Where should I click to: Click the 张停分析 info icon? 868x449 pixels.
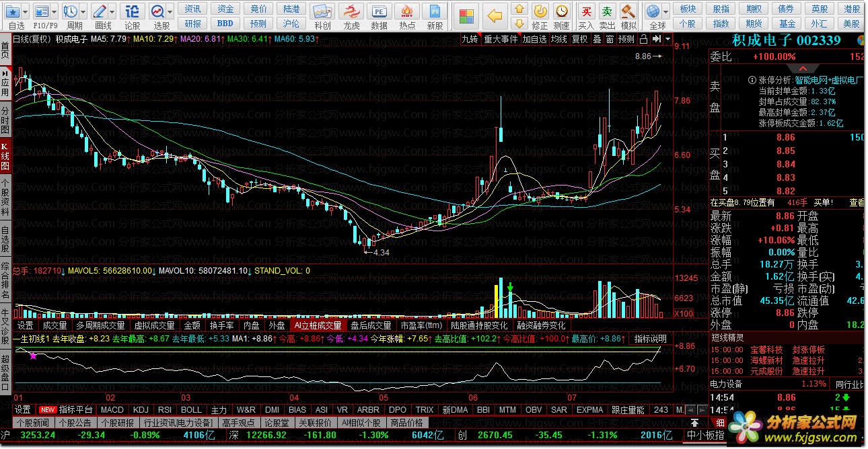click(752, 79)
